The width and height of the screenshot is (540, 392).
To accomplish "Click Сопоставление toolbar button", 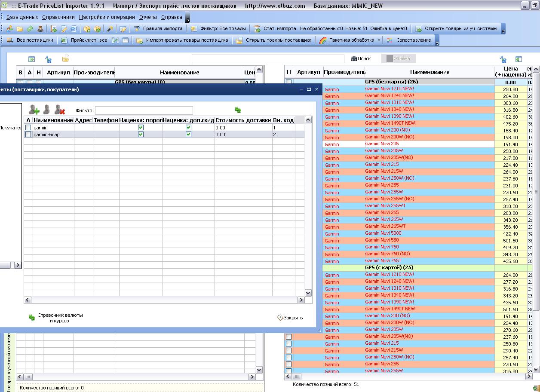I will [x=409, y=40].
